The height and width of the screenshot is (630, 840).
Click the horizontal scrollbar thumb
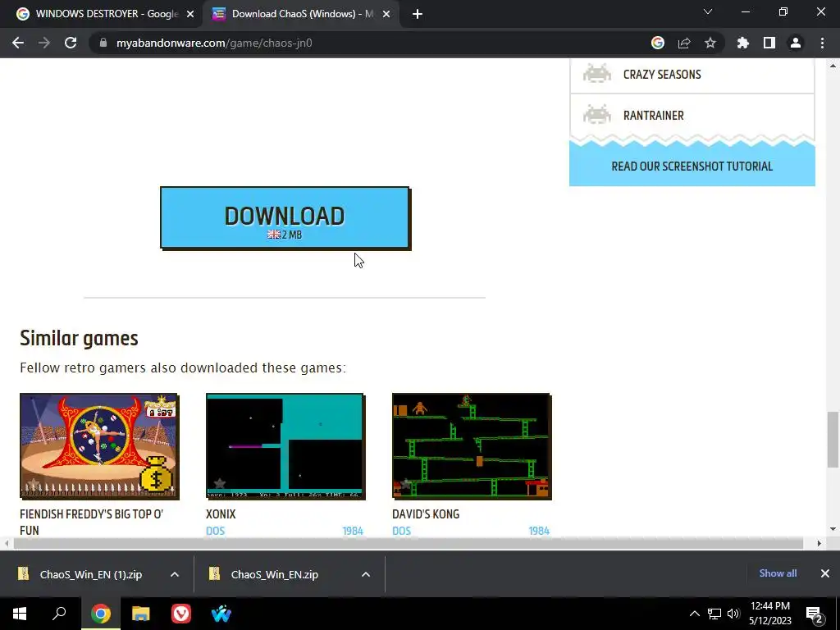click(x=409, y=543)
